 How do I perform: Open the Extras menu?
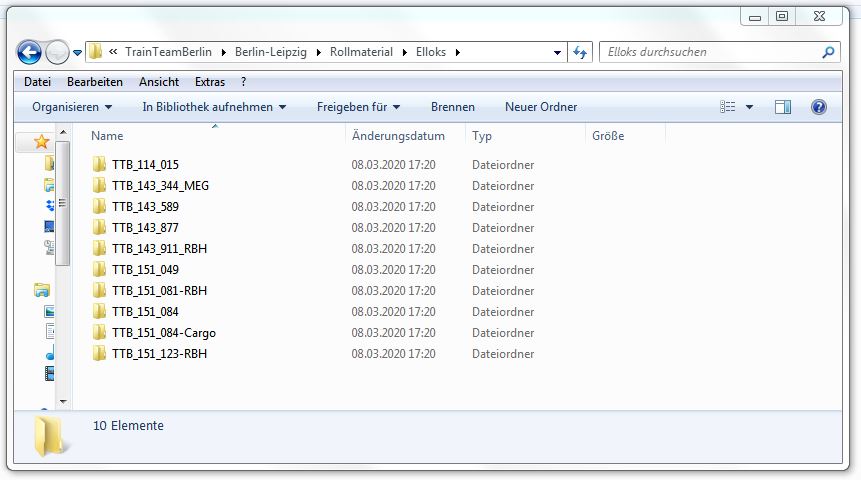tap(210, 82)
